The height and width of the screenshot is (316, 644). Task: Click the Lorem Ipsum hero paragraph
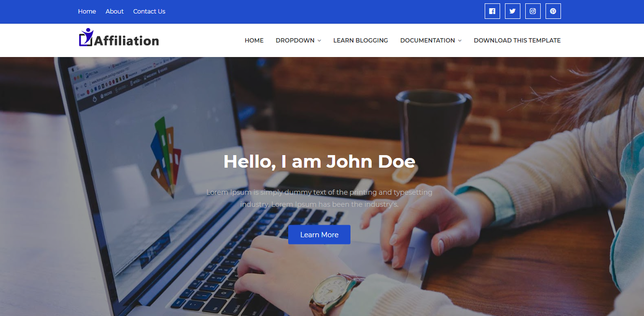(319, 198)
